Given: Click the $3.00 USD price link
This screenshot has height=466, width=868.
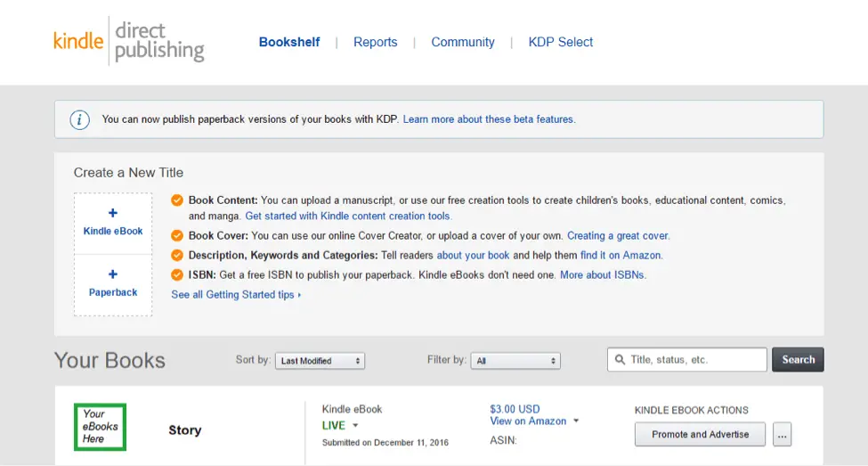Looking at the screenshot, I should [515, 409].
